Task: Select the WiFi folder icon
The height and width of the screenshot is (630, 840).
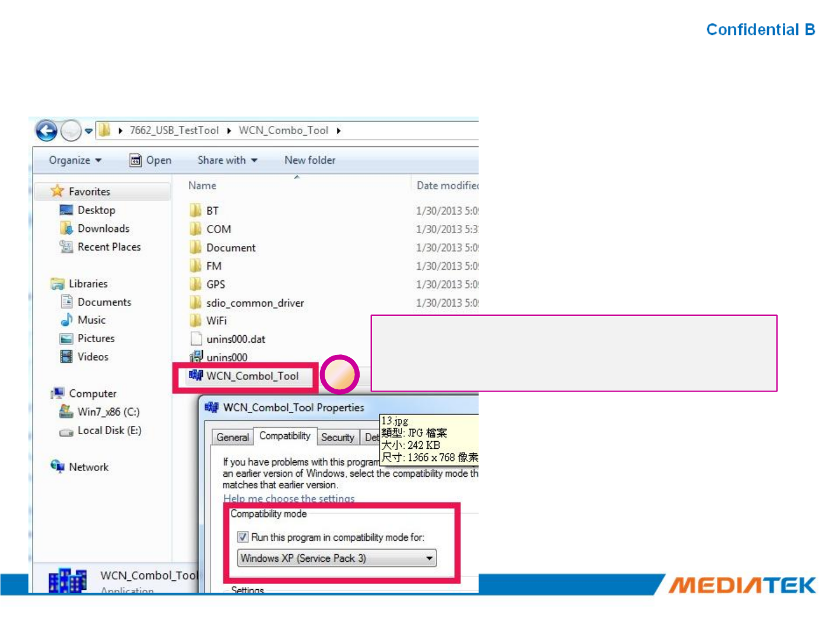Action: (x=195, y=321)
